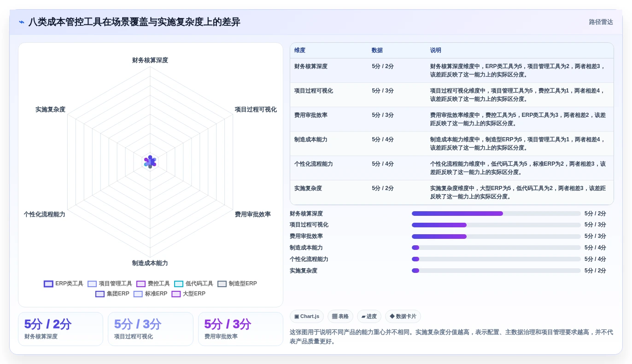
Task: Toggle the 低代码工具 legend series
Action: point(193,284)
